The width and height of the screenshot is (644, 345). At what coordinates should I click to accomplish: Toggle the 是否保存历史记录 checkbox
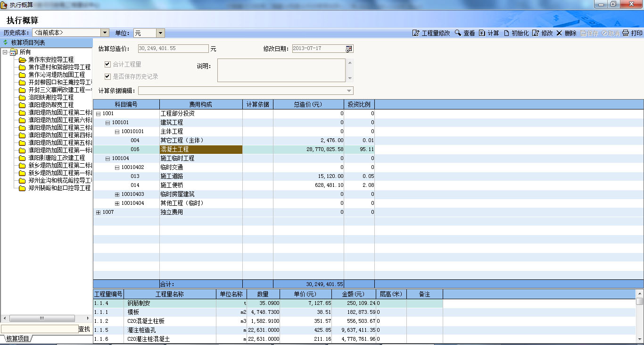pyautogui.click(x=107, y=76)
